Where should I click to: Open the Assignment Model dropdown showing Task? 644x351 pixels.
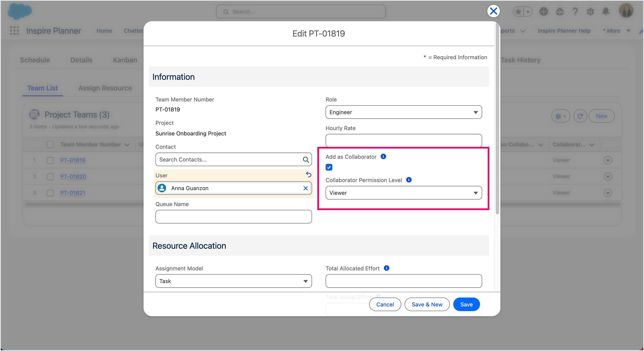(233, 281)
